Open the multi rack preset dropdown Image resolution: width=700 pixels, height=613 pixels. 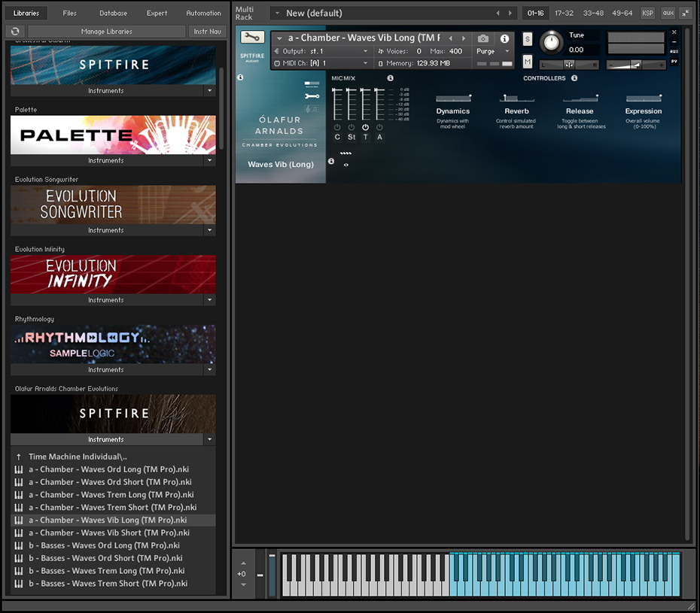tap(277, 14)
